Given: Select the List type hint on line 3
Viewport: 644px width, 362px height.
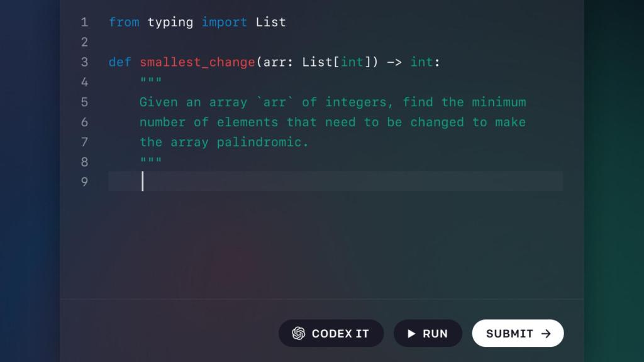Looking at the screenshot, I should tap(317, 62).
